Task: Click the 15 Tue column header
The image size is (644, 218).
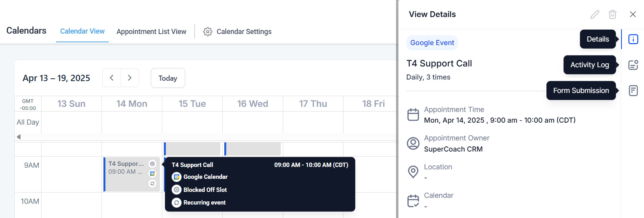Action: tap(192, 104)
